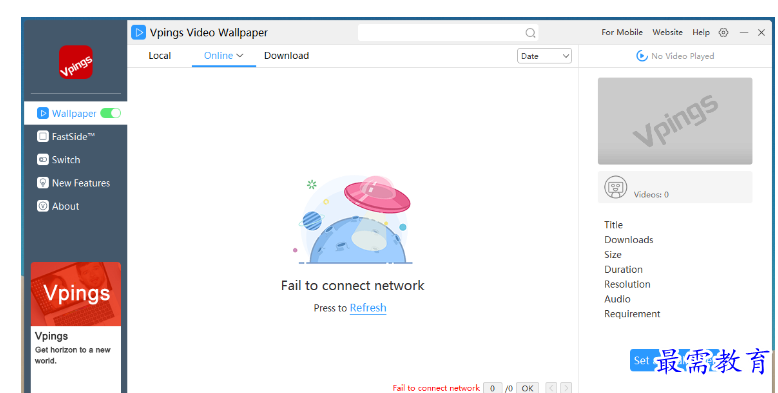
Task: Click the "Duration" info label
Action: (623, 269)
